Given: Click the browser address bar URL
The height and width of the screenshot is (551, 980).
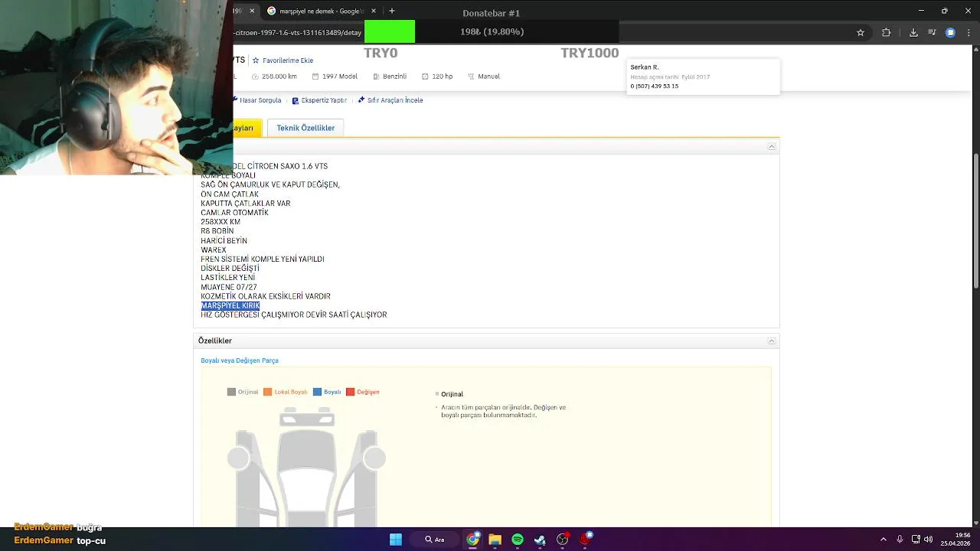Looking at the screenshot, I should tap(299, 33).
